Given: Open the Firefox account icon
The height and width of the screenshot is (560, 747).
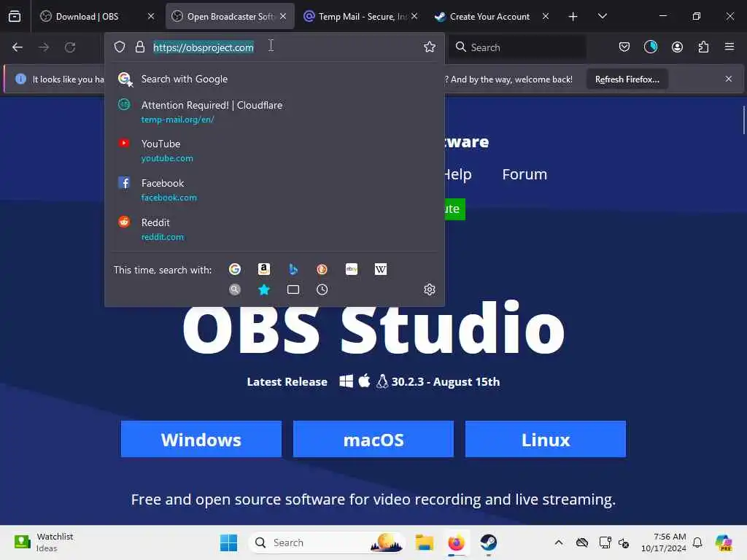Looking at the screenshot, I should point(677,47).
